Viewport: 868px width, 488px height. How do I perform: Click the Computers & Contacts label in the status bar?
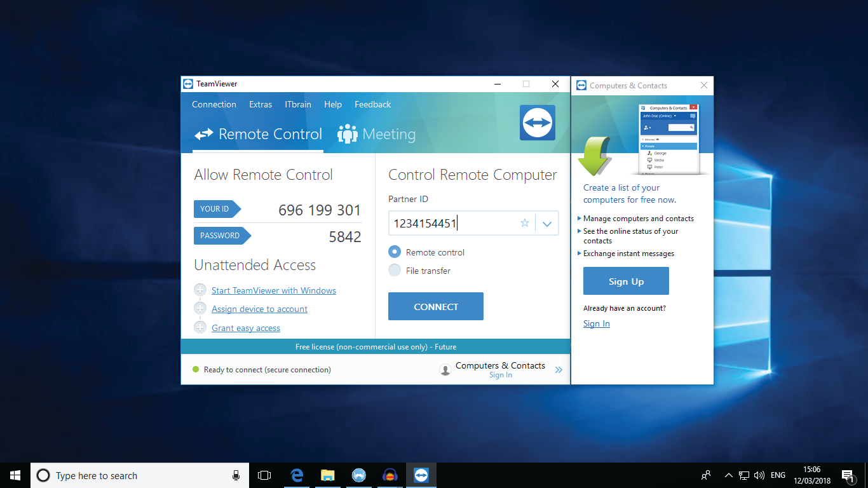tap(500, 365)
